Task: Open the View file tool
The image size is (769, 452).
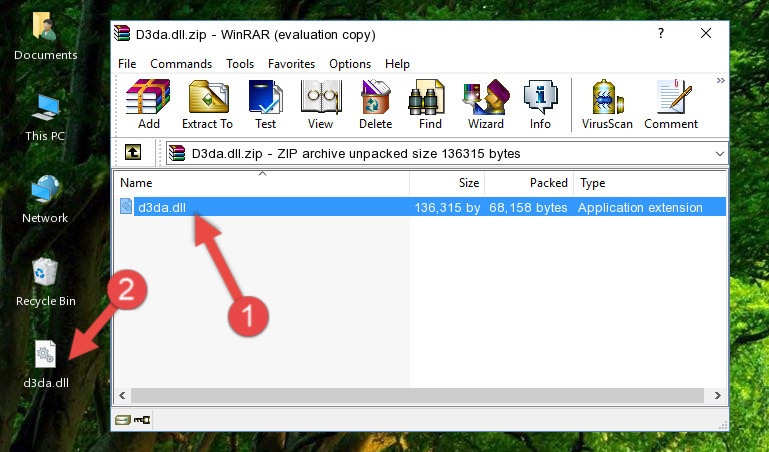Action: pyautogui.click(x=321, y=104)
